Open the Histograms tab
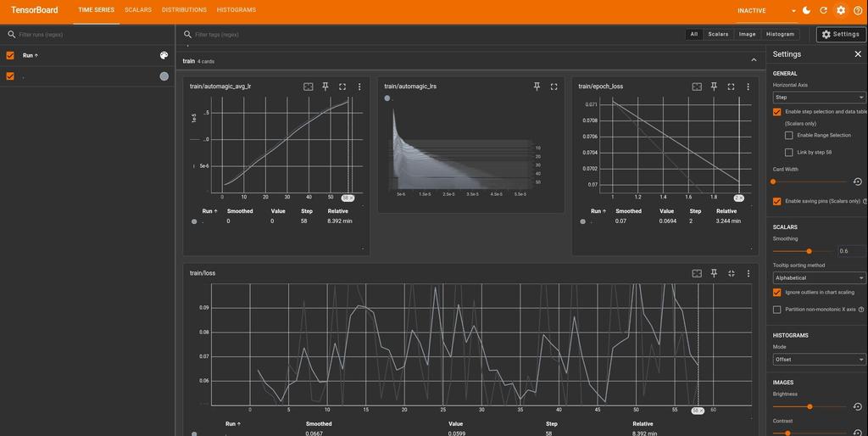868x436 pixels. point(236,10)
